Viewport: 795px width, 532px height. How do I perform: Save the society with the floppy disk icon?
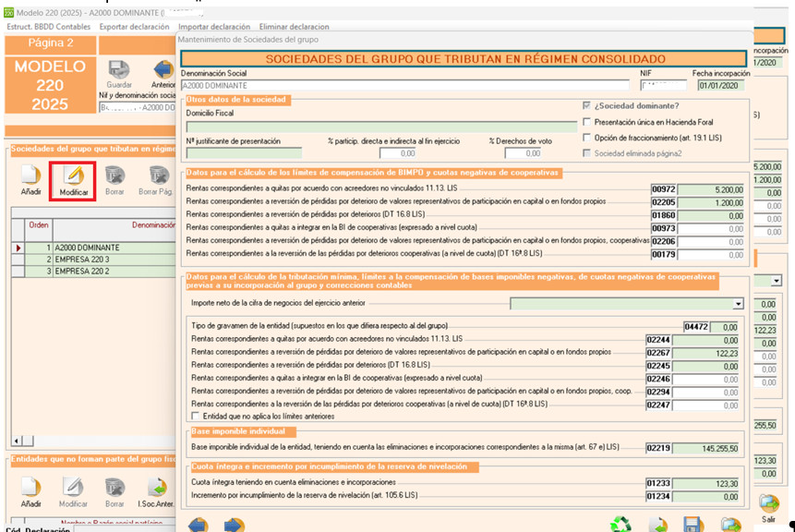click(693, 525)
